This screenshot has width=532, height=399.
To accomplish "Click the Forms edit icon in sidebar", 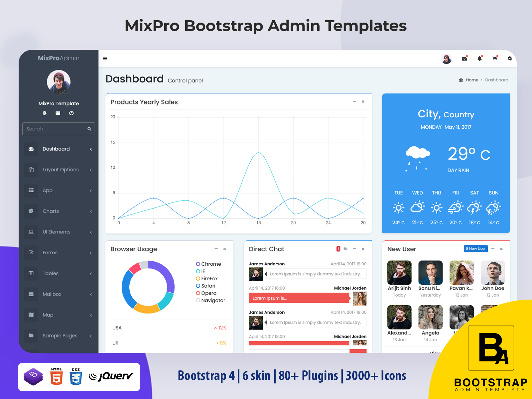I will pyautogui.click(x=31, y=253).
